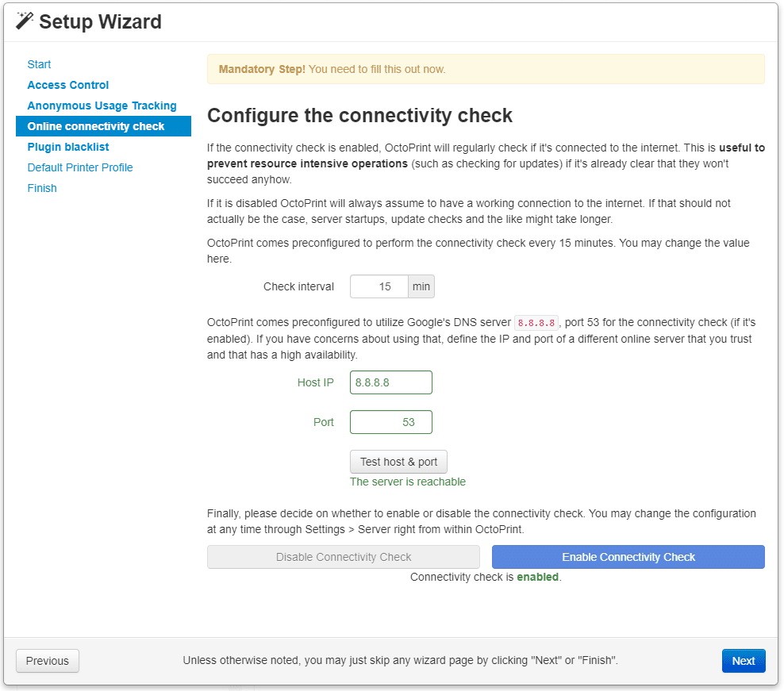Click the magic wand icon beside Setup Wizard
The height and width of the screenshot is (691, 784).
tap(25, 21)
